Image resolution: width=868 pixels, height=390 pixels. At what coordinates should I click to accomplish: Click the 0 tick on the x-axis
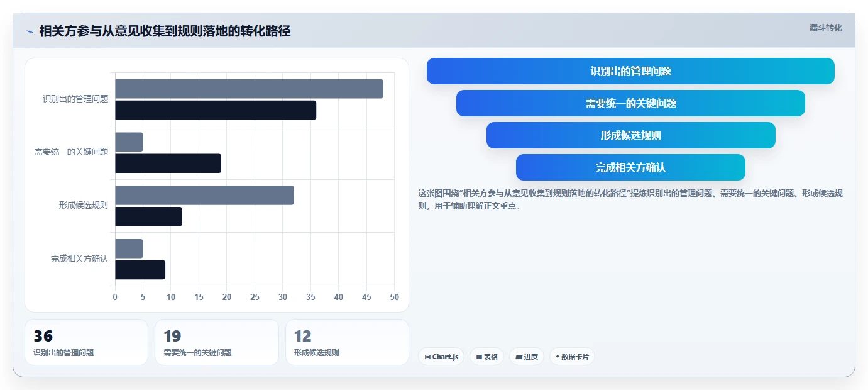[x=115, y=297]
